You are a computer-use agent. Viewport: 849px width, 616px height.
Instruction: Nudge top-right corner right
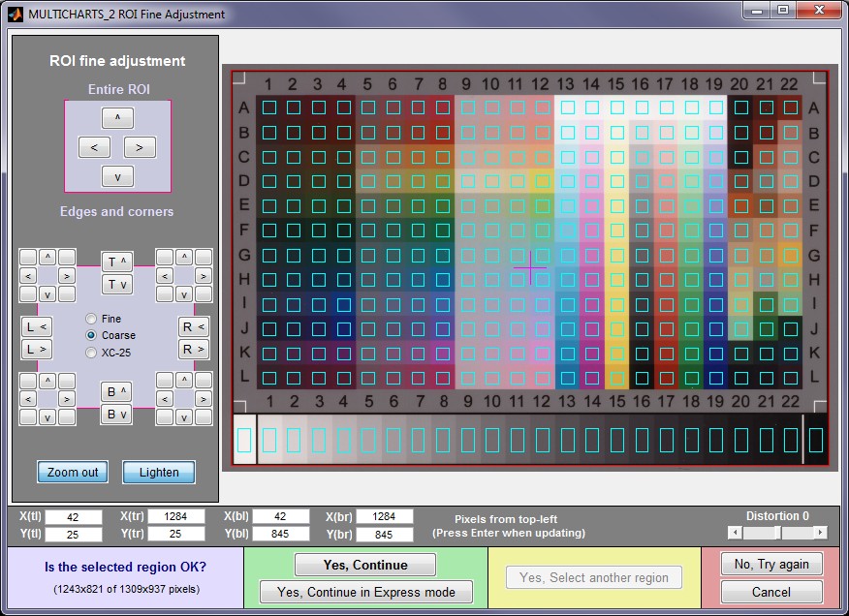204,276
